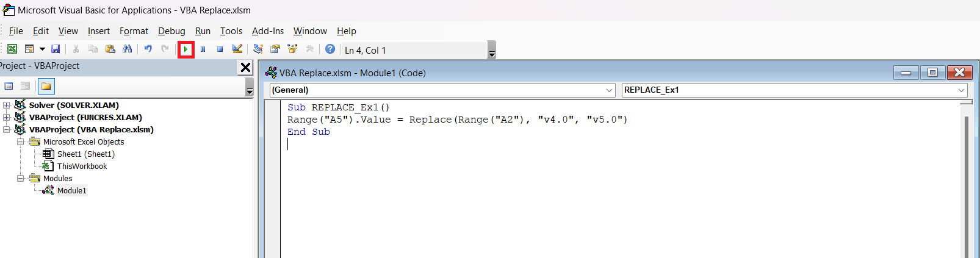Open Find using the binoculars icon
The height and width of the screenshot is (258, 980).
pos(127,49)
